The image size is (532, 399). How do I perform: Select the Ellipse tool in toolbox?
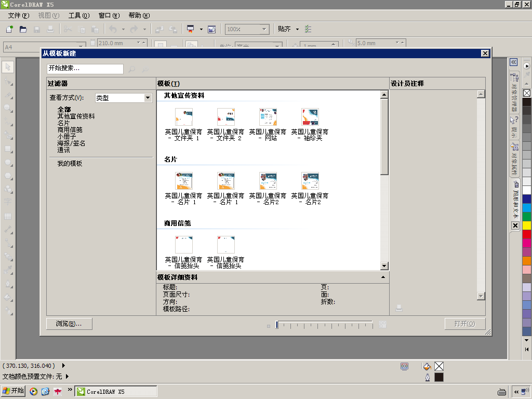pos(8,163)
